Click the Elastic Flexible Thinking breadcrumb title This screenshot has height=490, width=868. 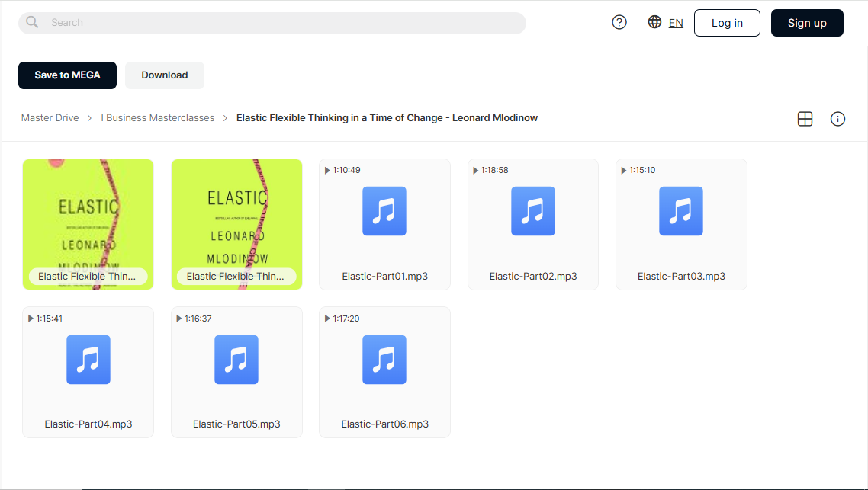pyautogui.click(x=387, y=118)
